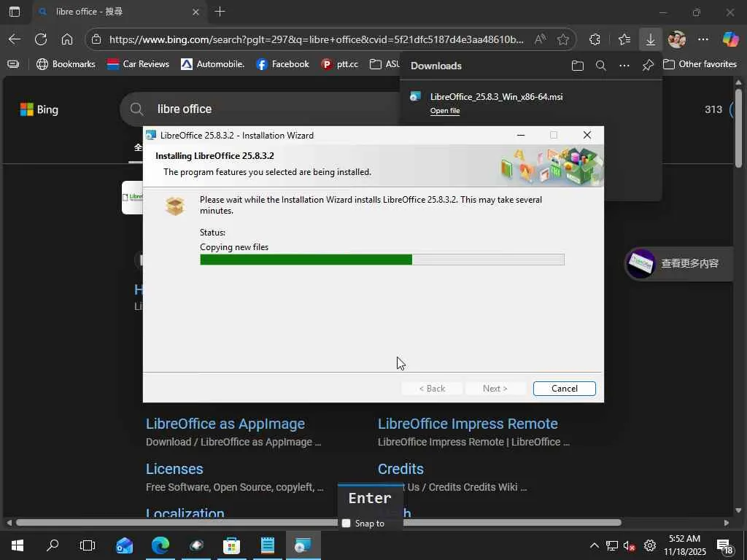Search downloads with the magnifier icon

click(601, 66)
